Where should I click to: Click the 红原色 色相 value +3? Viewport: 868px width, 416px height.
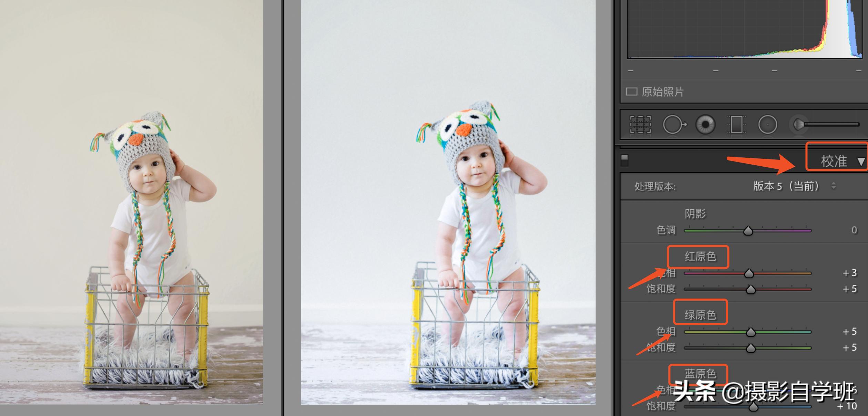(849, 273)
